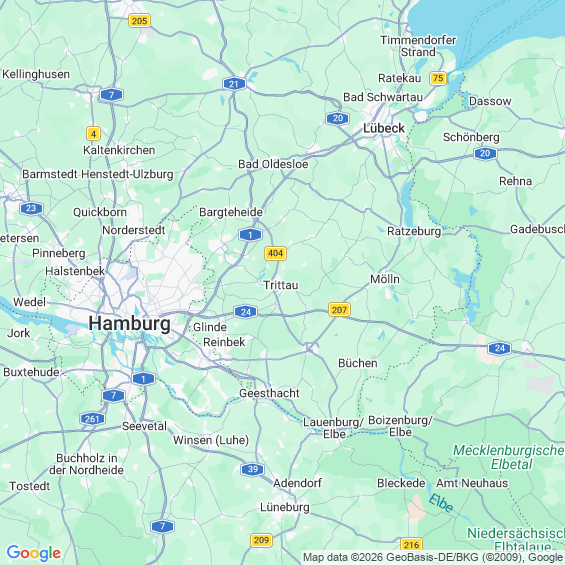
Task: Click the B205 road shield icon
Action: pyautogui.click(x=139, y=21)
